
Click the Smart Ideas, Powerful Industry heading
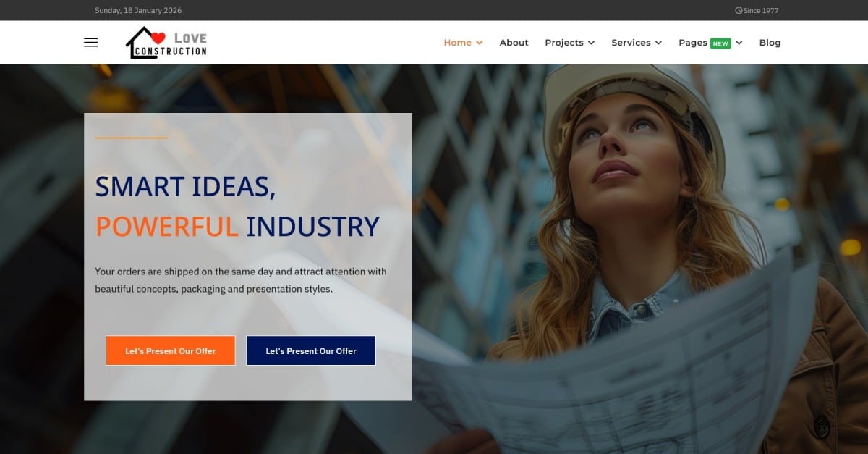[x=237, y=206]
